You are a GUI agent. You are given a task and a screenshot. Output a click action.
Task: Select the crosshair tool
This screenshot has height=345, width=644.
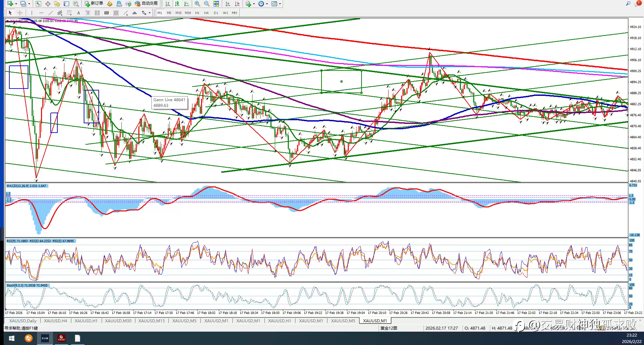point(20,13)
